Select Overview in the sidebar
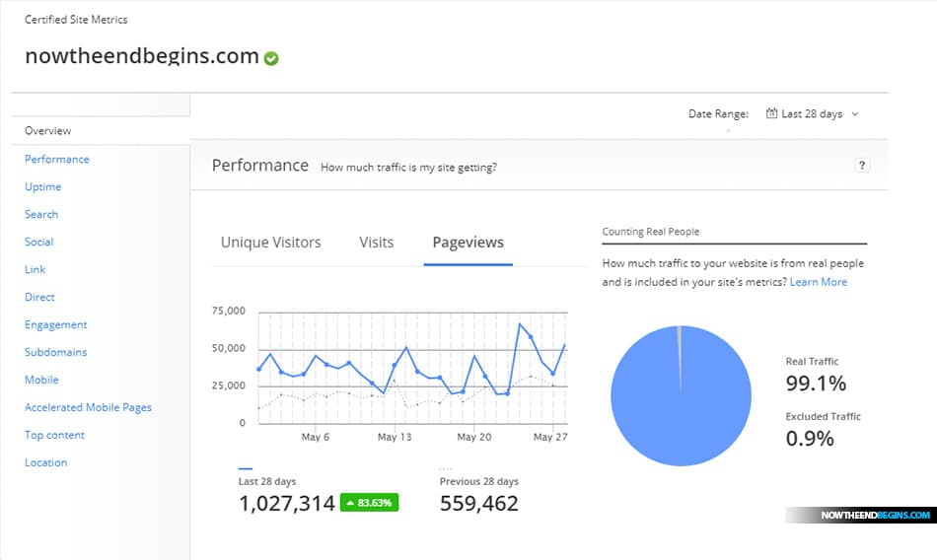The width and height of the screenshot is (937, 560). [47, 130]
